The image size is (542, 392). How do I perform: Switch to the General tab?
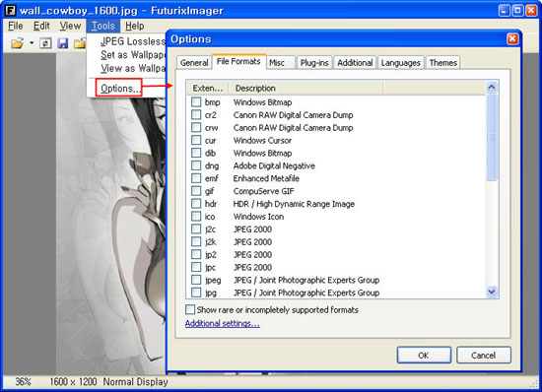click(194, 63)
